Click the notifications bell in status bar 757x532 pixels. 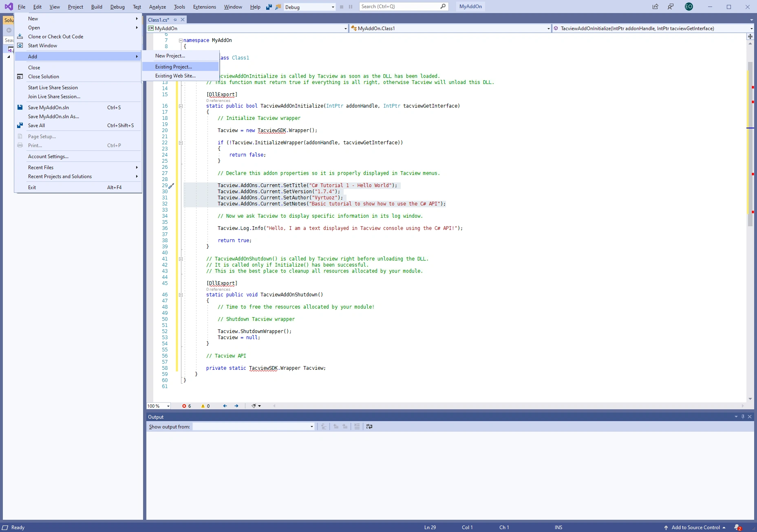tap(737, 527)
